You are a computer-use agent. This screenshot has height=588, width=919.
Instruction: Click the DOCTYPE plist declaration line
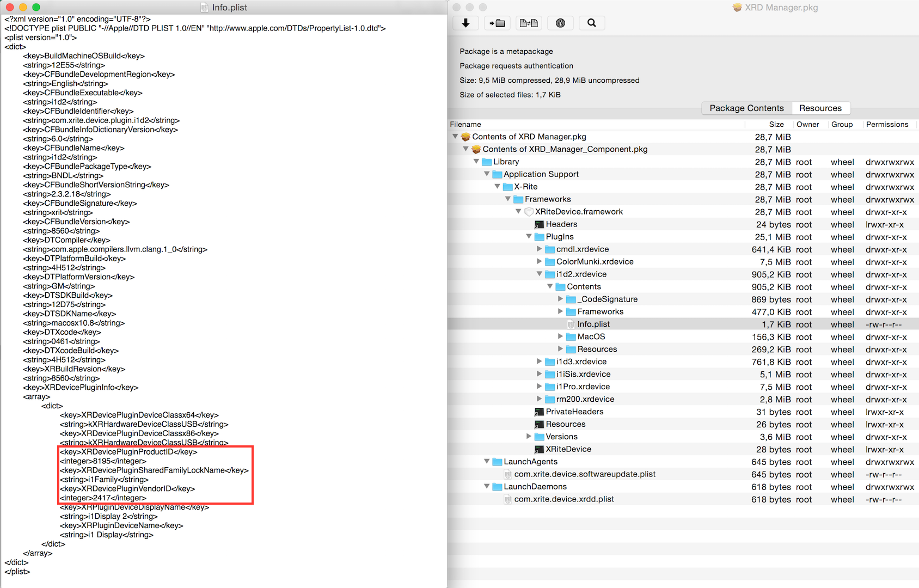pyautogui.click(x=195, y=28)
